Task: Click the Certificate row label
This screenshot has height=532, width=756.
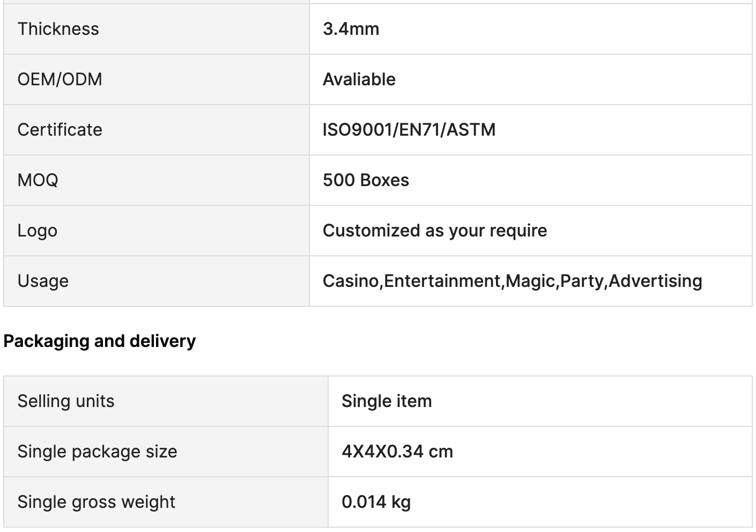Action: pos(60,130)
